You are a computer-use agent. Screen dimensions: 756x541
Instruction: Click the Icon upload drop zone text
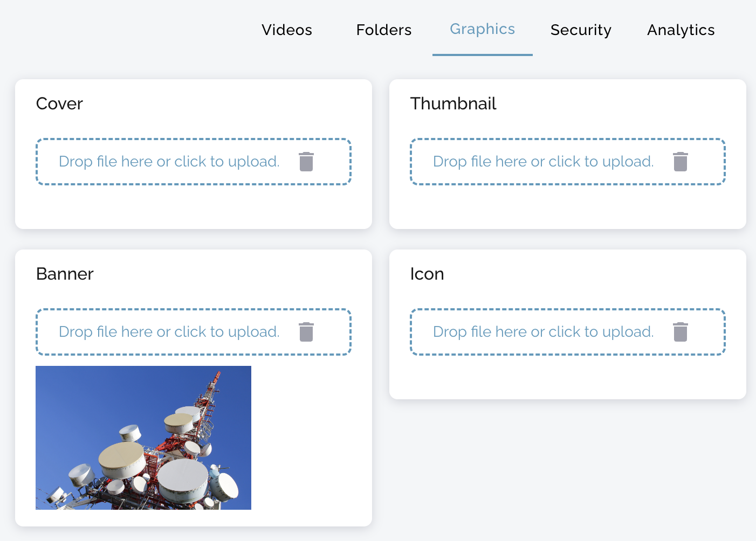pyautogui.click(x=544, y=332)
